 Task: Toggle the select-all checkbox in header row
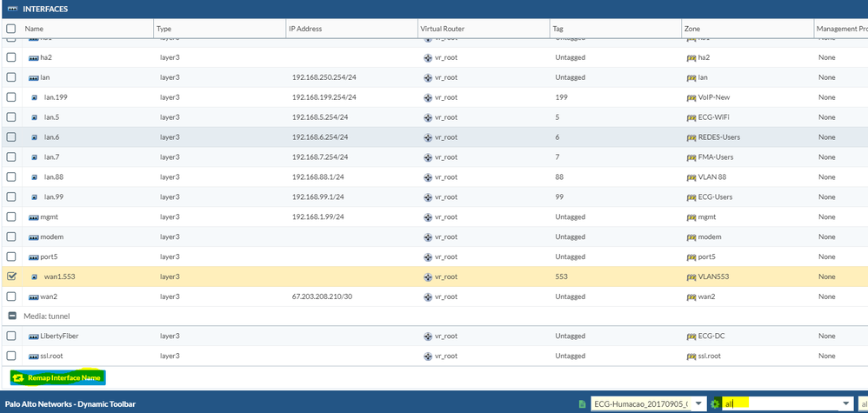click(11, 29)
